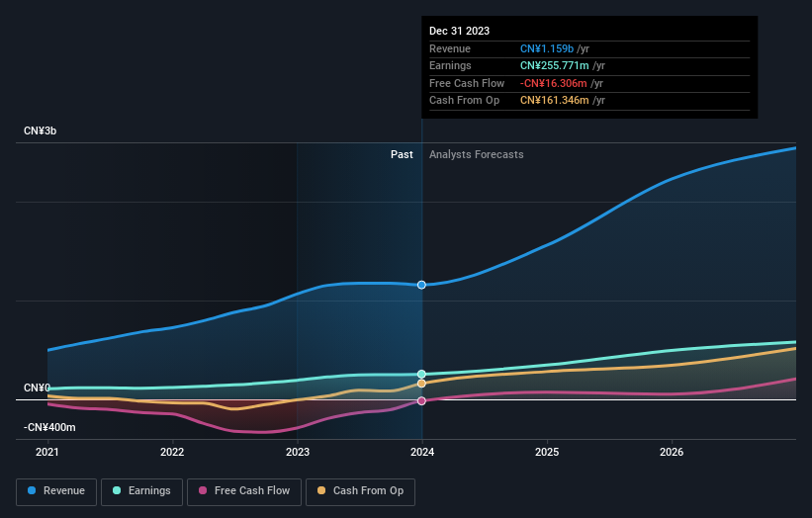Toggle the Revenue series in the legend
The image size is (812, 518).
[x=56, y=491]
